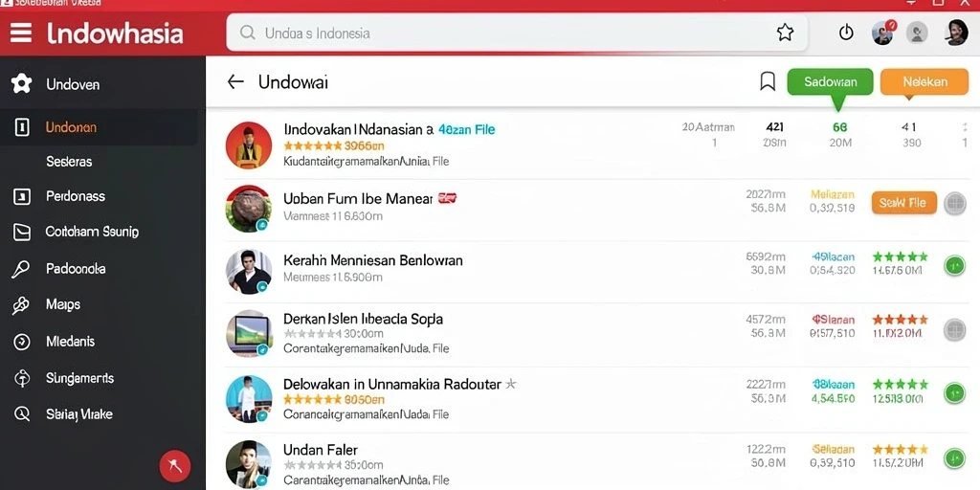
Task: Toggle green circle on Undan Faler row
Action: tap(954, 458)
